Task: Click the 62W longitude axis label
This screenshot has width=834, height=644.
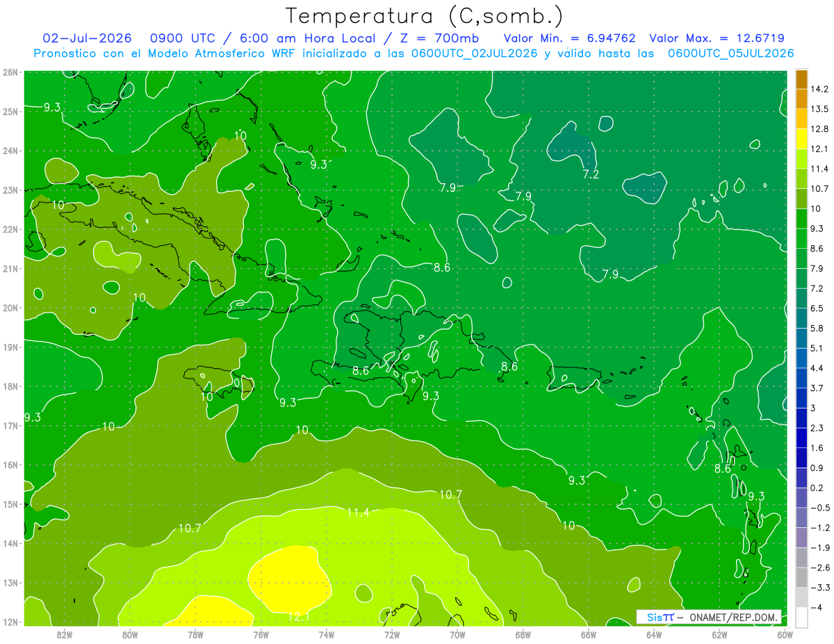Action: click(x=719, y=634)
